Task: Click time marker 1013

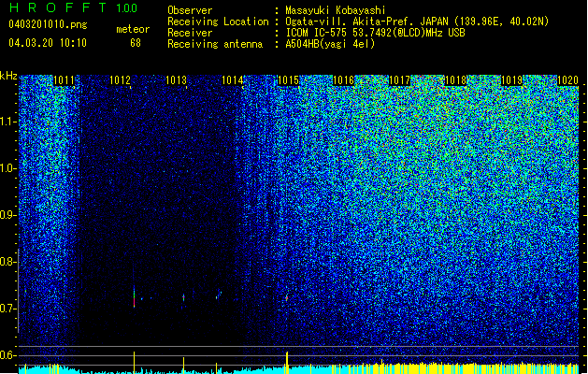Action: click(x=176, y=80)
